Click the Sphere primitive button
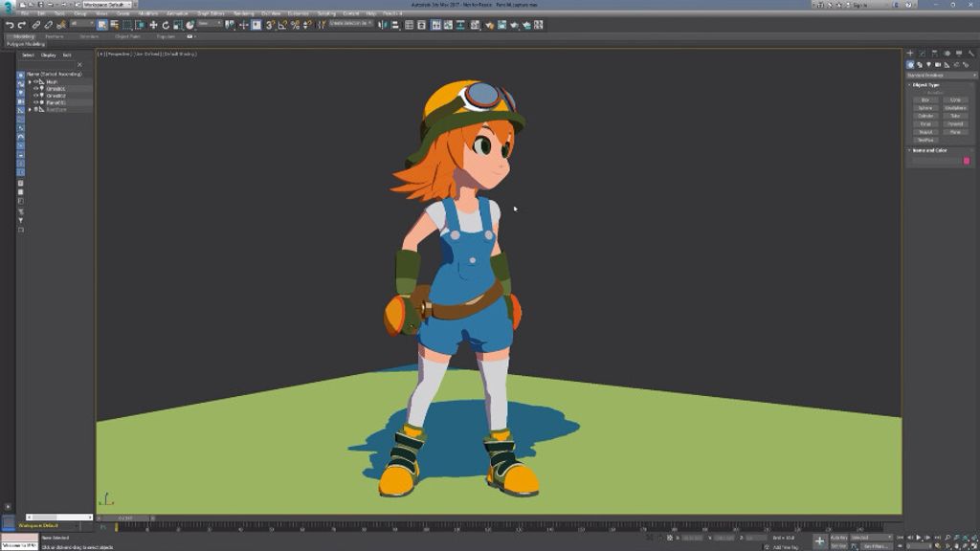The image size is (980, 551). pyautogui.click(x=925, y=108)
